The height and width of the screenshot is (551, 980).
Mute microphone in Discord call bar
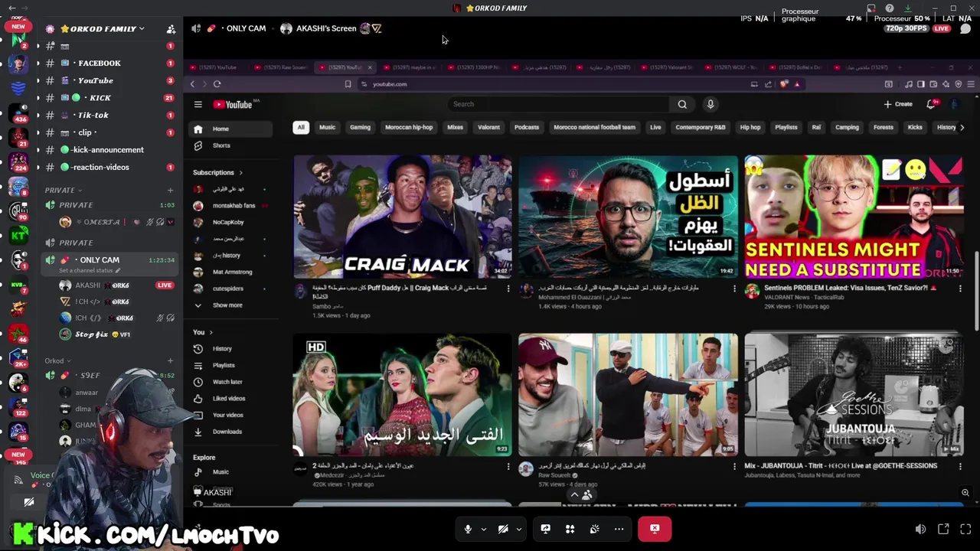coord(468,529)
